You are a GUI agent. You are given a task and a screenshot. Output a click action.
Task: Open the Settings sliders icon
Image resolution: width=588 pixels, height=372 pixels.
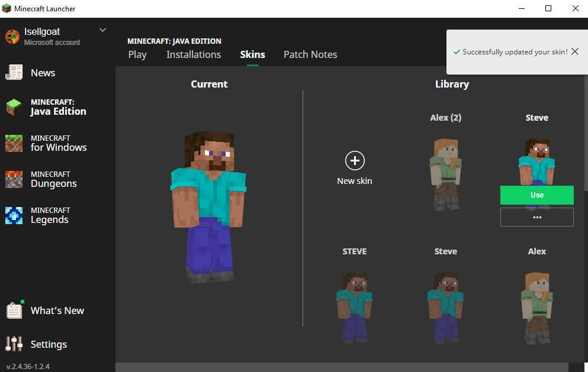[14, 344]
